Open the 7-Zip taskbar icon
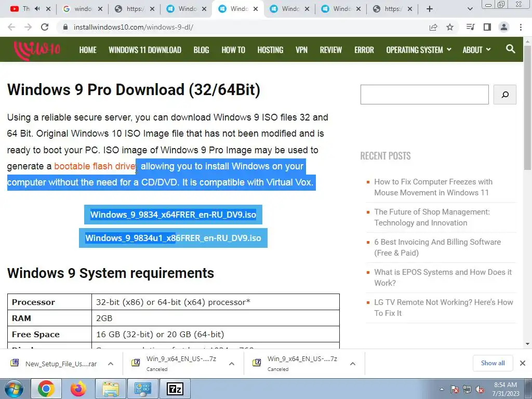This screenshot has width=532, height=399. [x=175, y=389]
